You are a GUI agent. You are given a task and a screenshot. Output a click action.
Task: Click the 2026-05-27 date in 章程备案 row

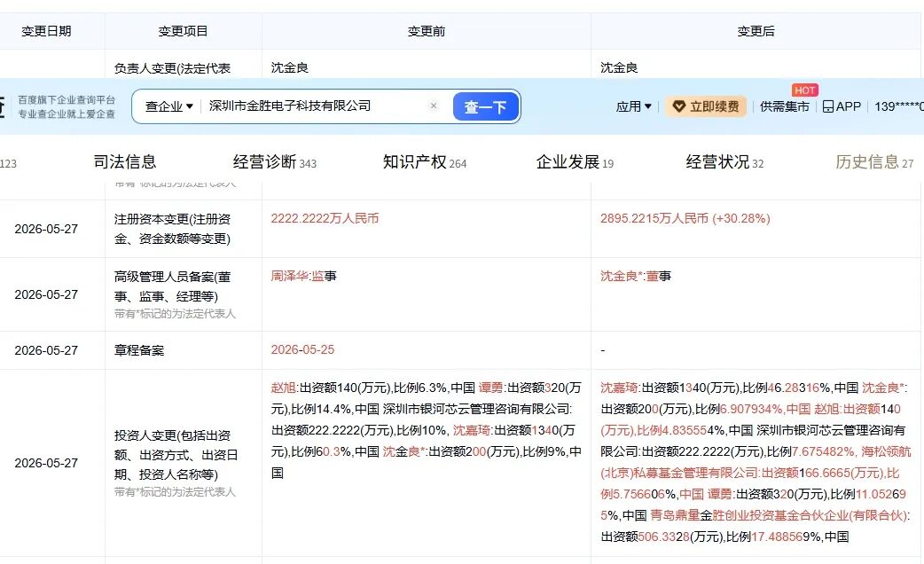(46, 350)
